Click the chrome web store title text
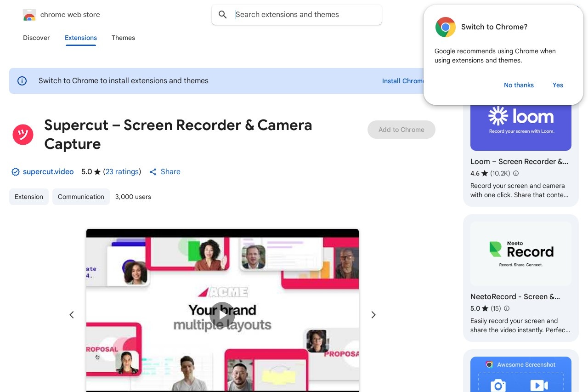588x392 pixels. point(70,15)
